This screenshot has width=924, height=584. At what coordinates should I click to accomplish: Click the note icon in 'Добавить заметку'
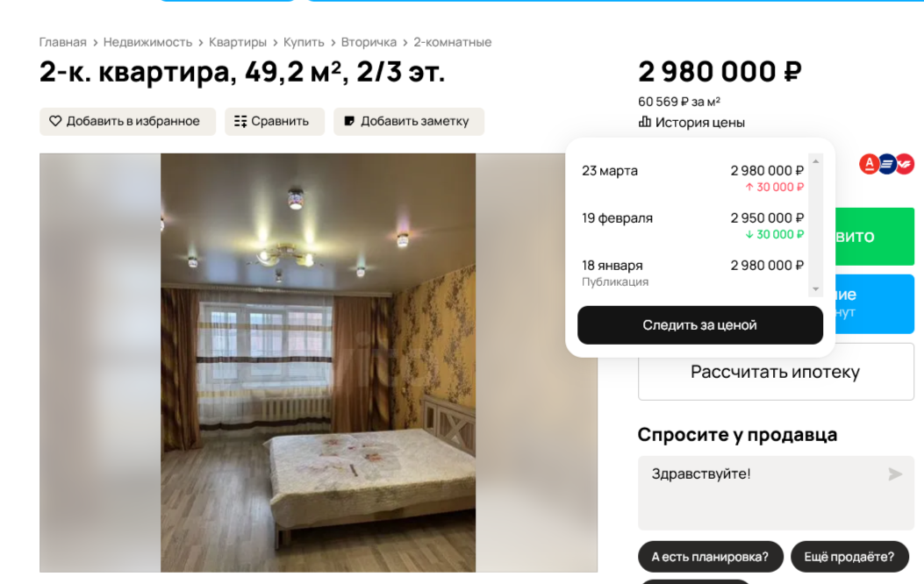(349, 121)
